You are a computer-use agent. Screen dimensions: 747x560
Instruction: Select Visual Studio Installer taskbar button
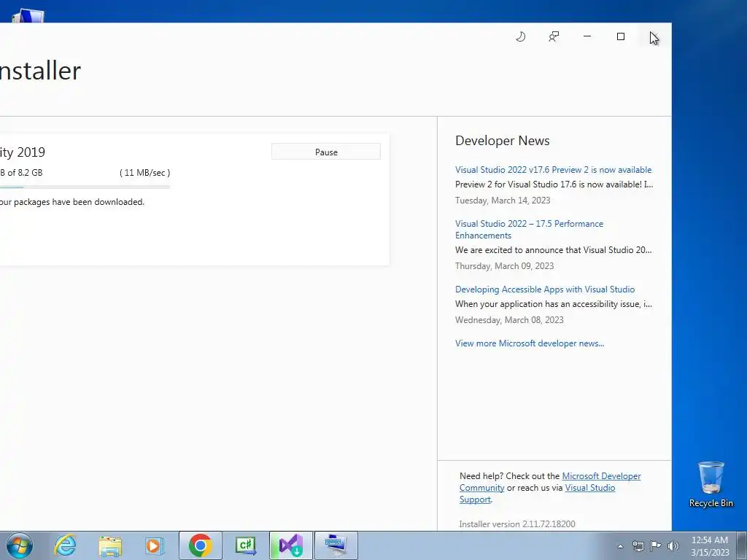(290, 545)
